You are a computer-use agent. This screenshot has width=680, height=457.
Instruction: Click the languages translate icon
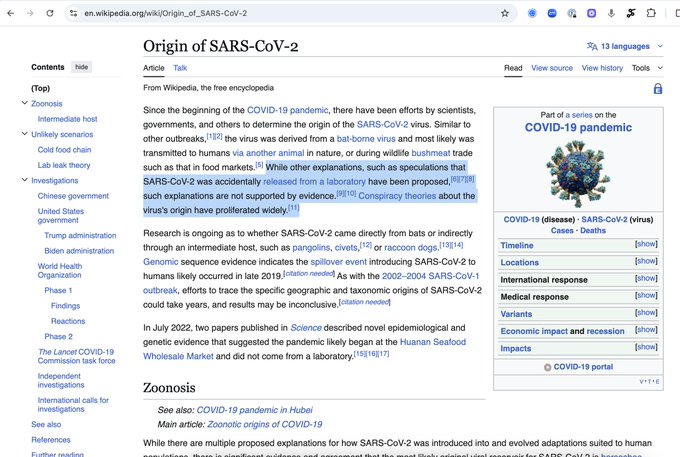[592, 46]
